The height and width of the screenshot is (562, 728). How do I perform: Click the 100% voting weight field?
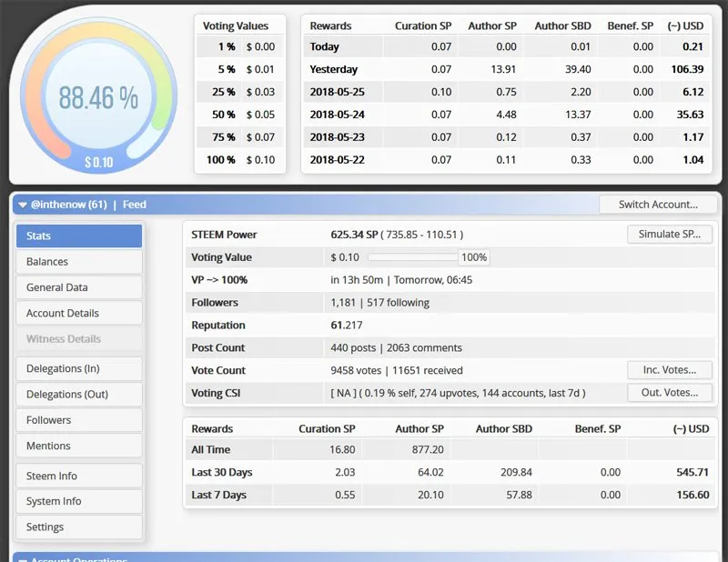[x=474, y=257]
